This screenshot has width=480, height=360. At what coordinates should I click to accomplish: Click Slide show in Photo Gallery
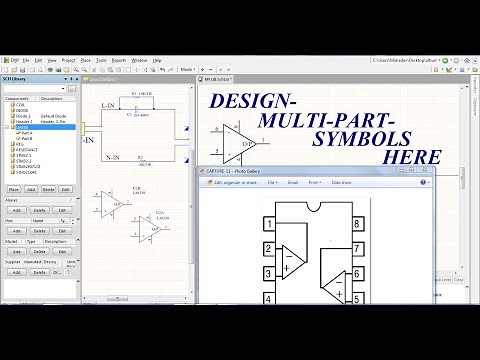[341, 182]
